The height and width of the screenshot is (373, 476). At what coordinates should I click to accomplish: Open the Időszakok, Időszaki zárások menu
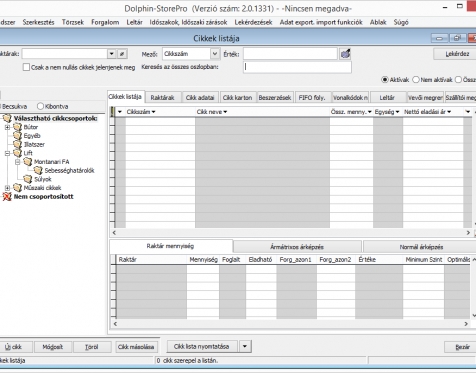188,22
